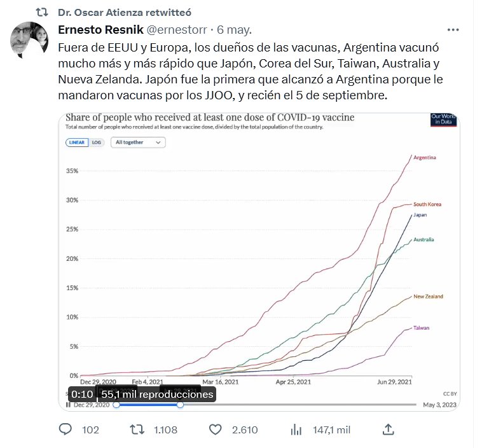482x448 pixels.
Task: Open the "6 may." tweet date link
Action: [x=233, y=29]
